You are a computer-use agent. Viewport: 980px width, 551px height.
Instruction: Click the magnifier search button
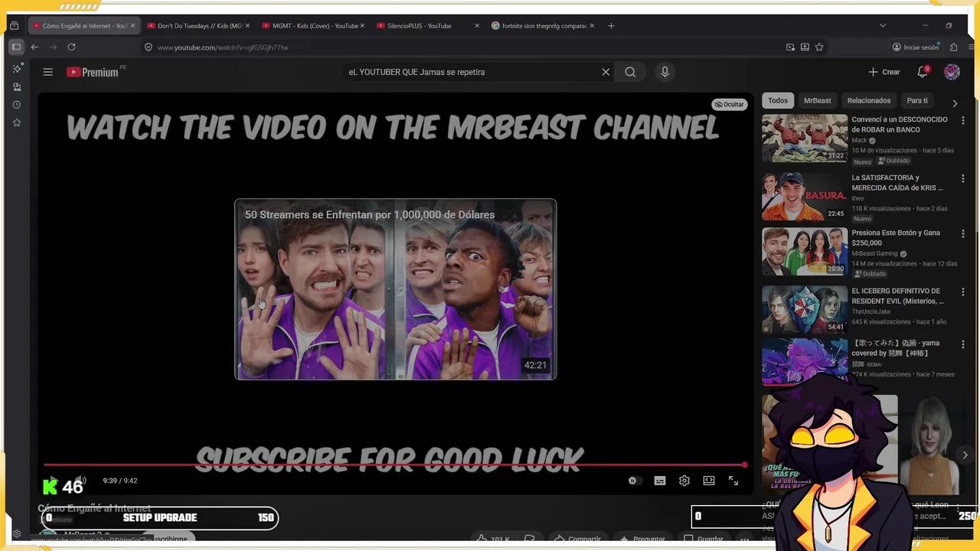(x=630, y=72)
